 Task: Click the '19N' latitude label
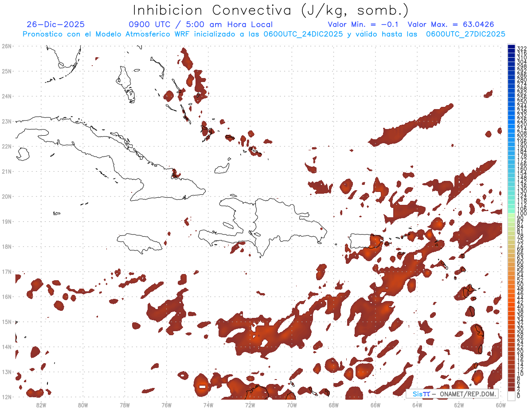coord(6,221)
